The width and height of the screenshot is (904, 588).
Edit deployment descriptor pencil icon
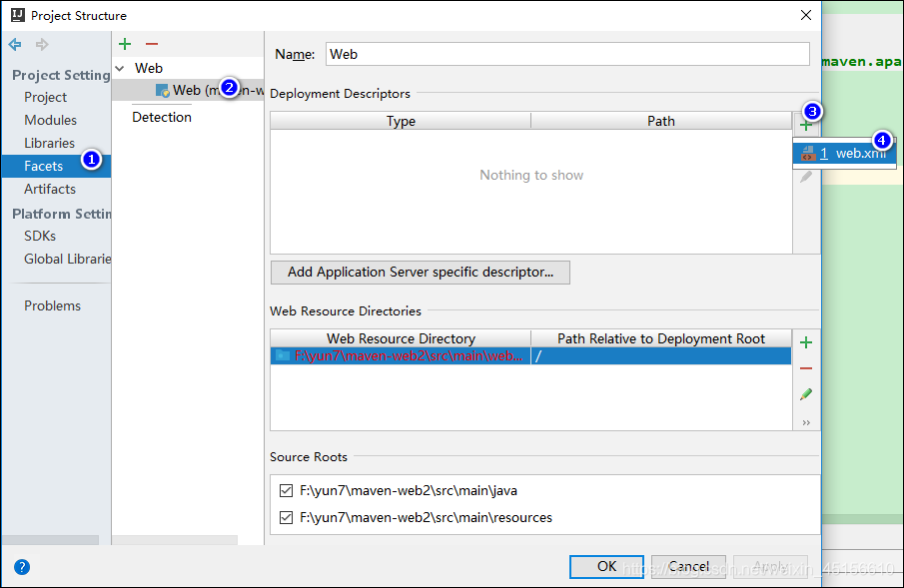tap(806, 177)
